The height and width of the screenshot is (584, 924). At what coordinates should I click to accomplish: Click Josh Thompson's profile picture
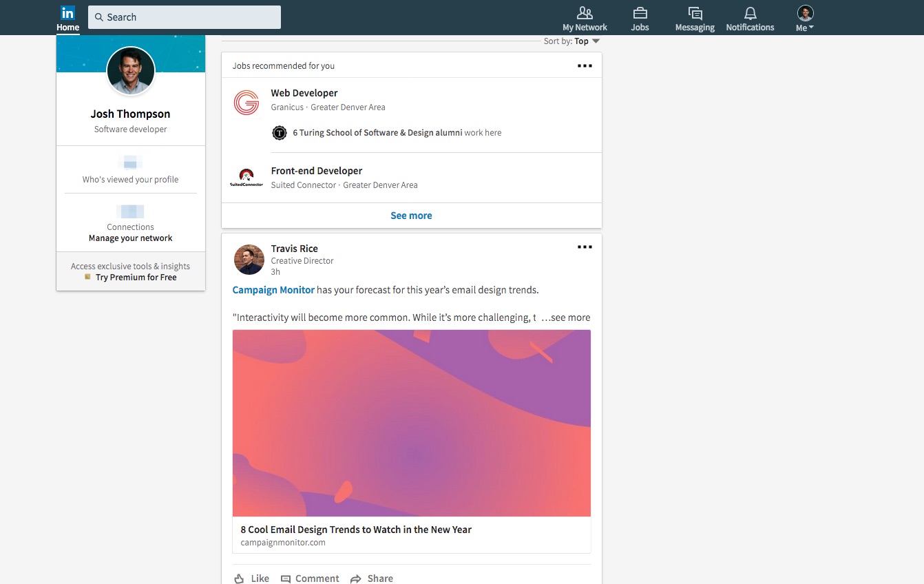[x=131, y=71]
